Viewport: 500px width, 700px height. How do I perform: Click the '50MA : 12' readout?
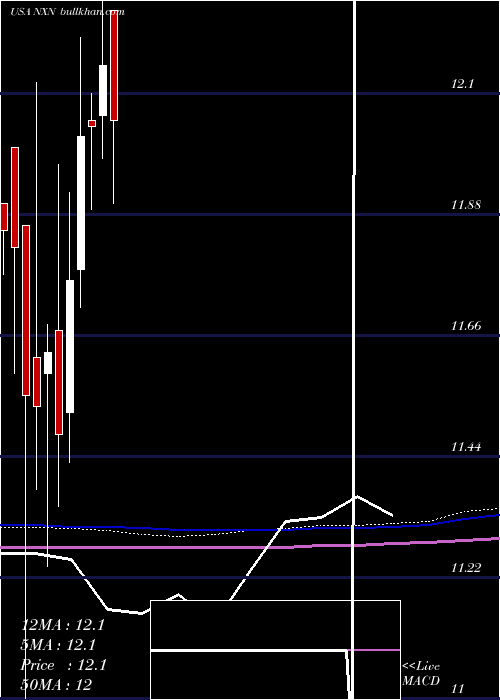(x=56, y=684)
